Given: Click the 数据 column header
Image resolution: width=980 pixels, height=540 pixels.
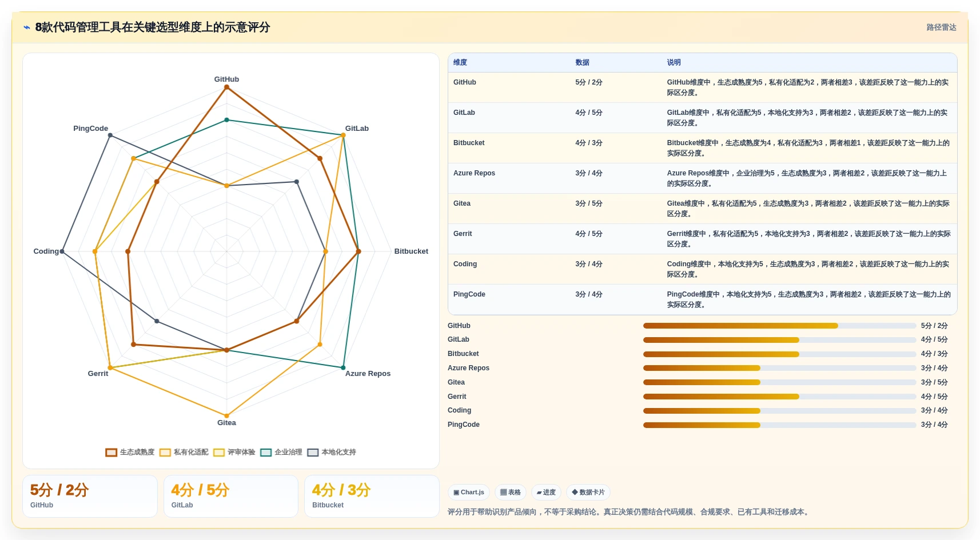Looking at the screenshot, I should coord(582,62).
